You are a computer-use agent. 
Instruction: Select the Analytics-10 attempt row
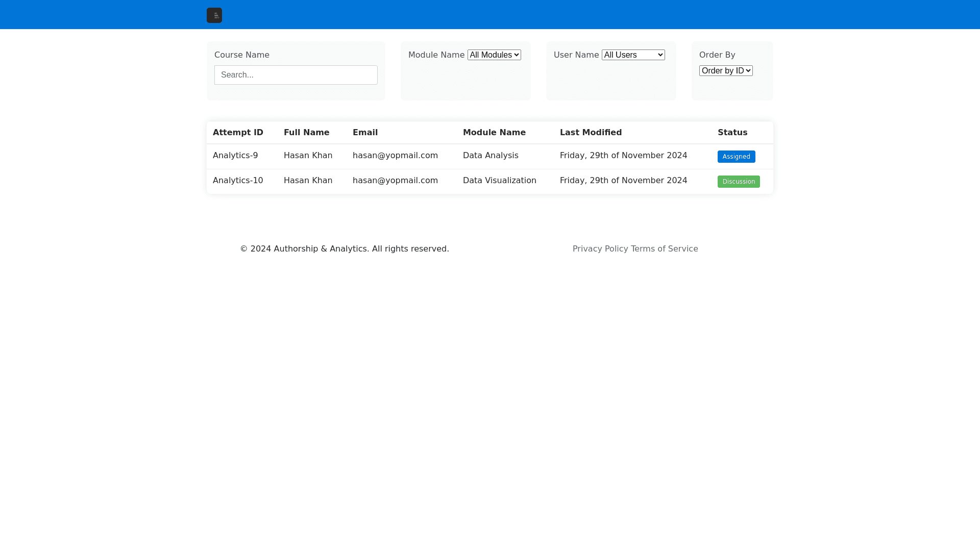pyautogui.click(x=238, y=181)
